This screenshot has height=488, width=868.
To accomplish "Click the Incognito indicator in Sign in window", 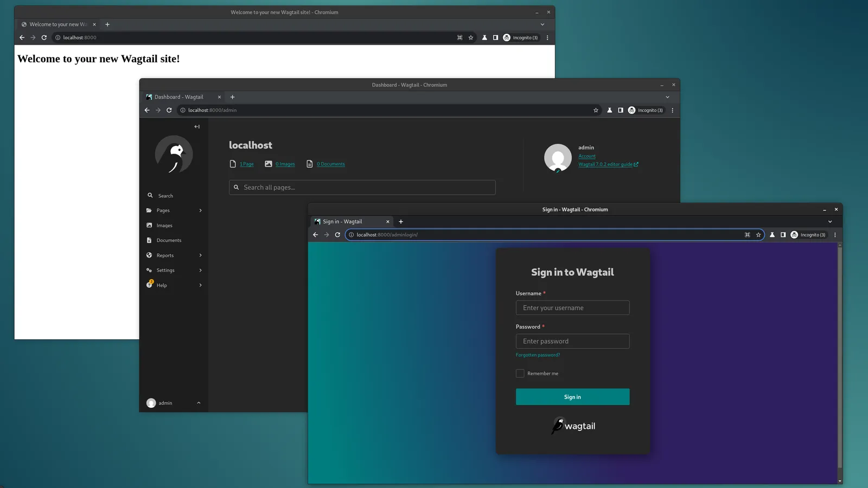I will click(x=808, y=235).
